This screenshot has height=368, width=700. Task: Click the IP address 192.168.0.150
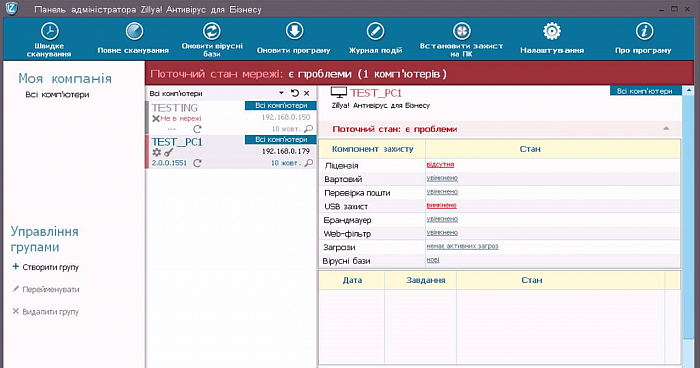click(286, 117)
